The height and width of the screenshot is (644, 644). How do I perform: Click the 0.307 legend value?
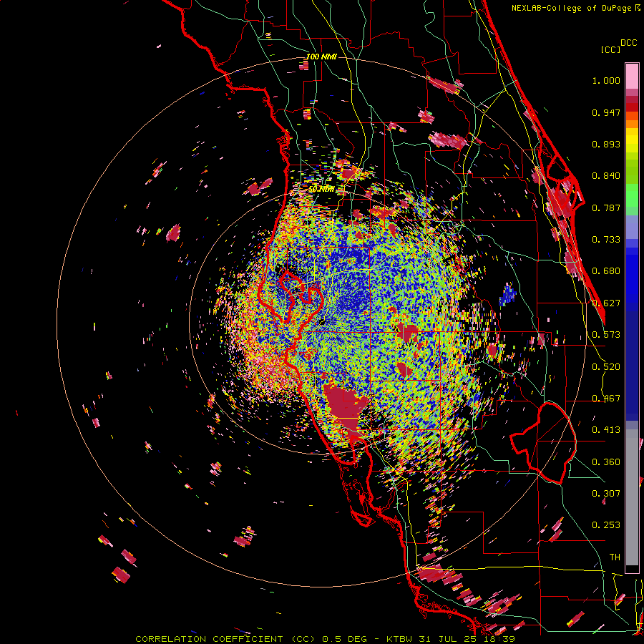606,494
